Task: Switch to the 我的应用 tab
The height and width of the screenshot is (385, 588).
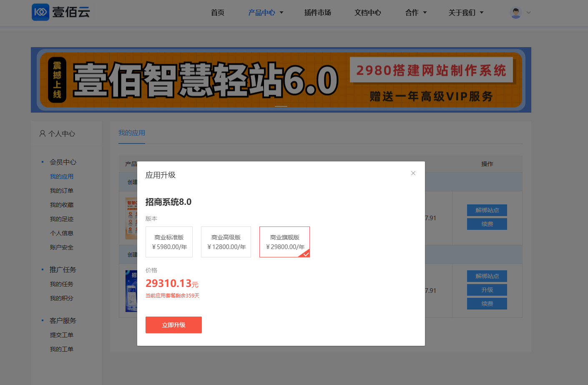Action: [132, 133]
